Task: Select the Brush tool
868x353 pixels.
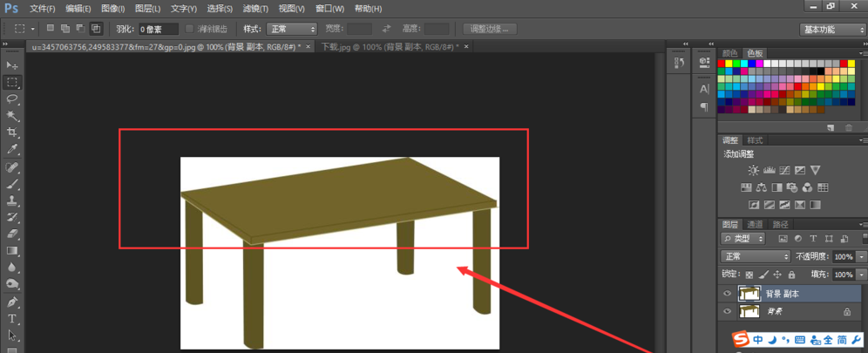Action: [12, 184]
